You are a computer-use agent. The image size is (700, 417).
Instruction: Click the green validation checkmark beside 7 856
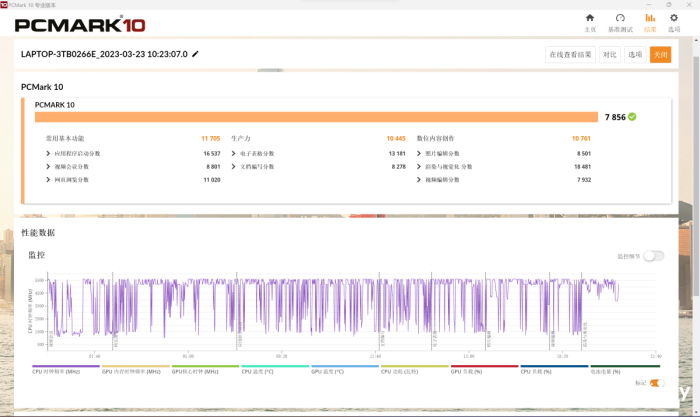[x=632, y=117]
